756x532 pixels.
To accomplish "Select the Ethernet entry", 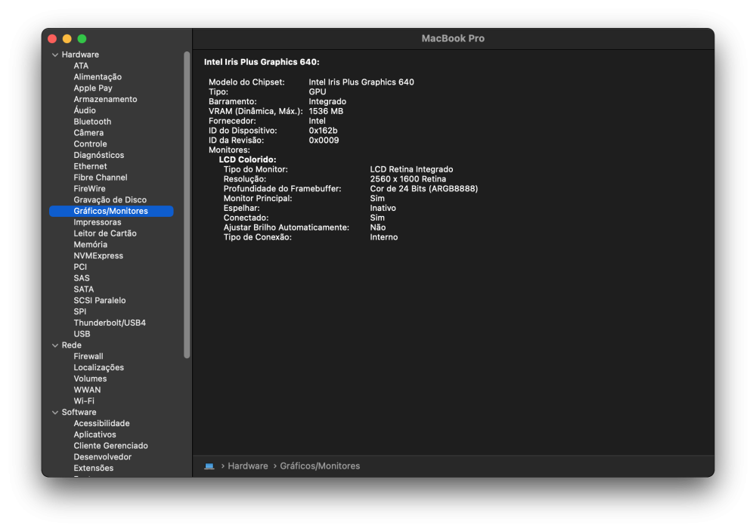I will 90,166.
